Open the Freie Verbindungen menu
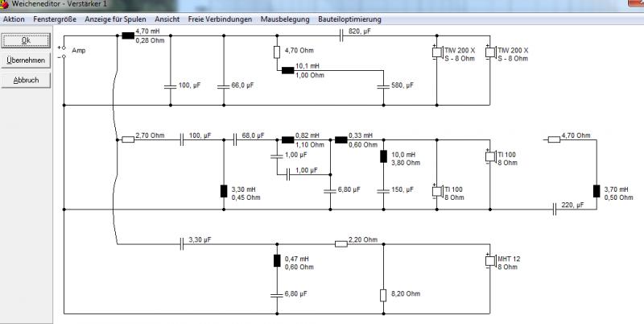 coord(220,19)
